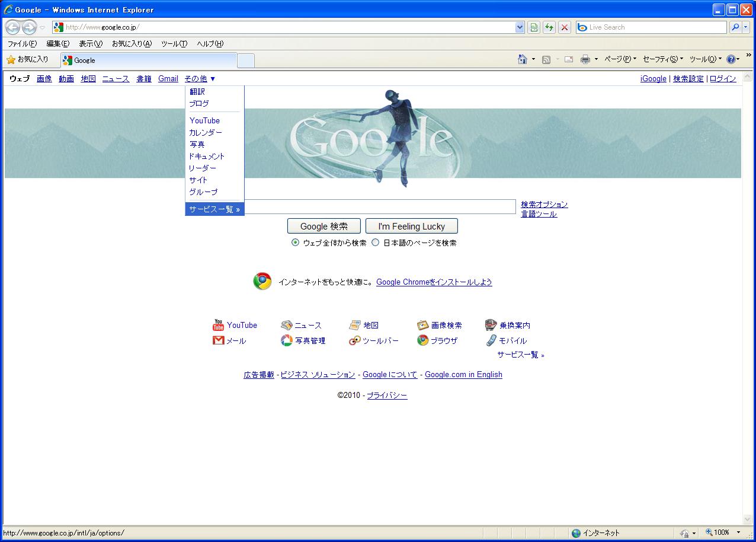Click the red X stop loading icon

tap(565, 27)
